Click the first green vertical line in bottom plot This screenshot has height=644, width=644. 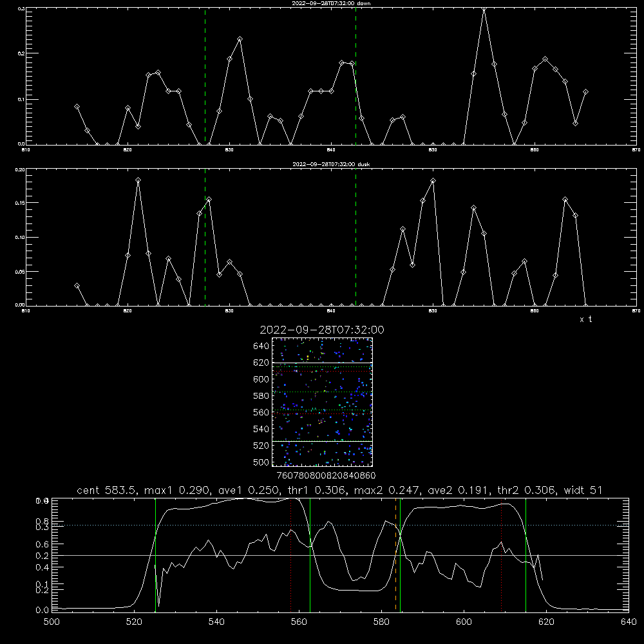coord(155,554)
